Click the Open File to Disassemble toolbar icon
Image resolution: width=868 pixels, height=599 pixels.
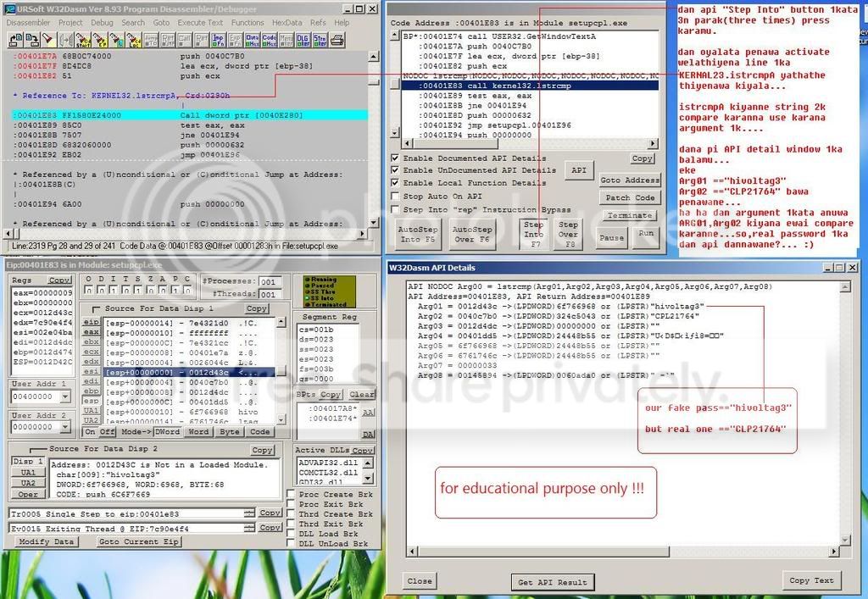pyautogui.click(x=15, y=40)
